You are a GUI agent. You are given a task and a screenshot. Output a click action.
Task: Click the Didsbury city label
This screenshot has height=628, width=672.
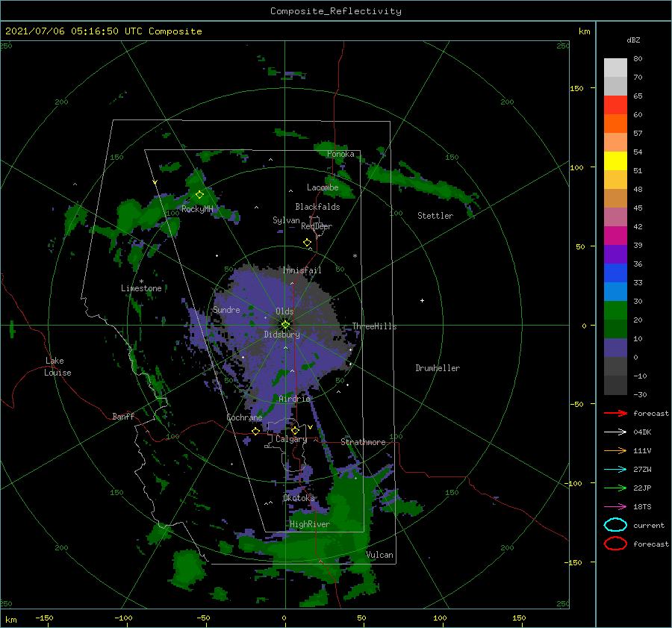pos(281,335)
